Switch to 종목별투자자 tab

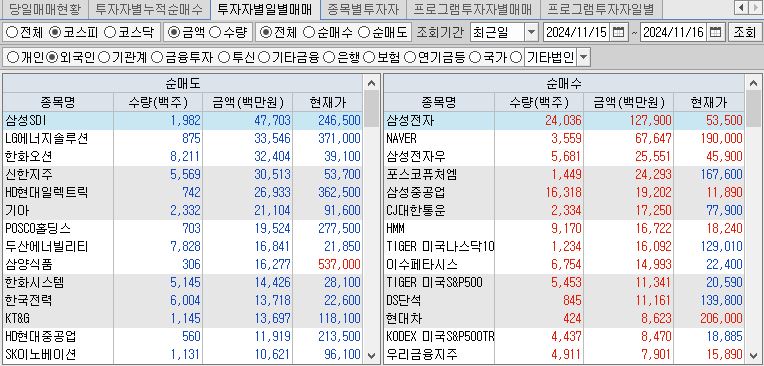coord(363,9)
